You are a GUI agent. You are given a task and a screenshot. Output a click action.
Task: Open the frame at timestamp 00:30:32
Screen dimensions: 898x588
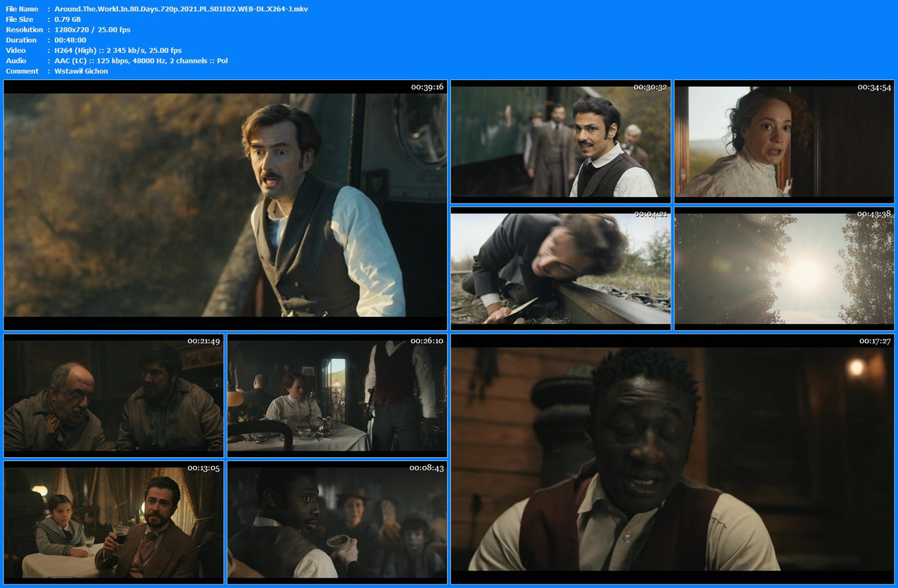[560, 142]
